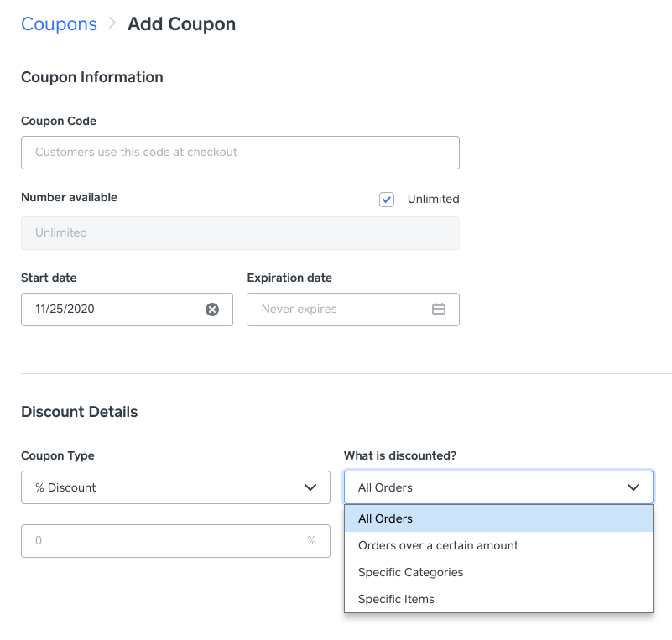
Task: Open the expiration date calendar icon
Action: click(438, 310)
